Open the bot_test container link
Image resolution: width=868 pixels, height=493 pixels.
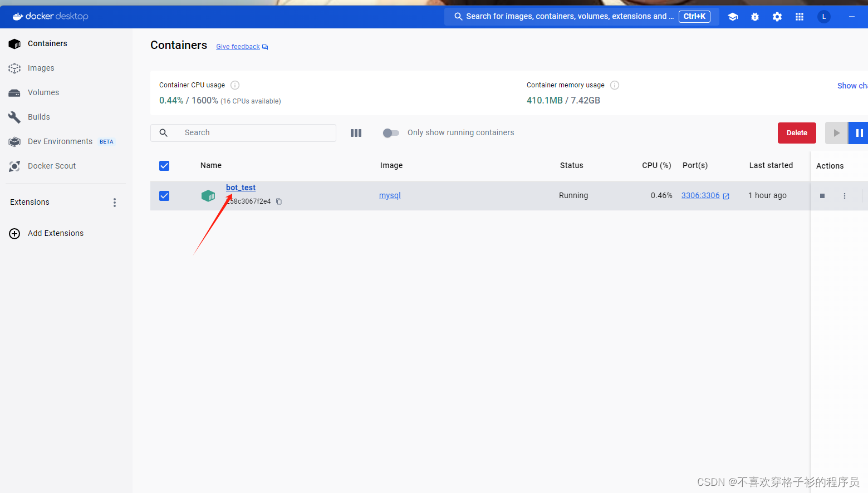[x=241, y=188]
